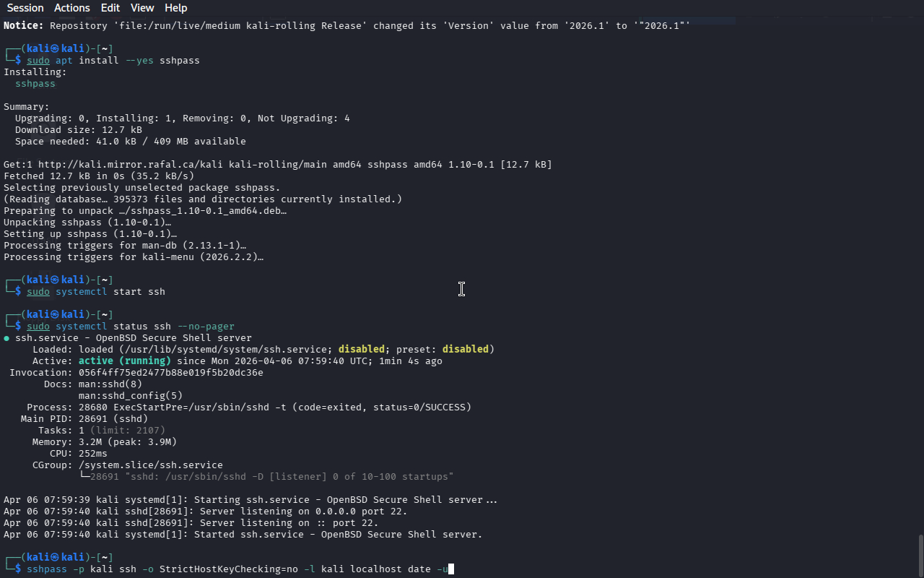This screenshot has width=924, height=578.
Task: Open the Session menu
Action: point(25,8)
